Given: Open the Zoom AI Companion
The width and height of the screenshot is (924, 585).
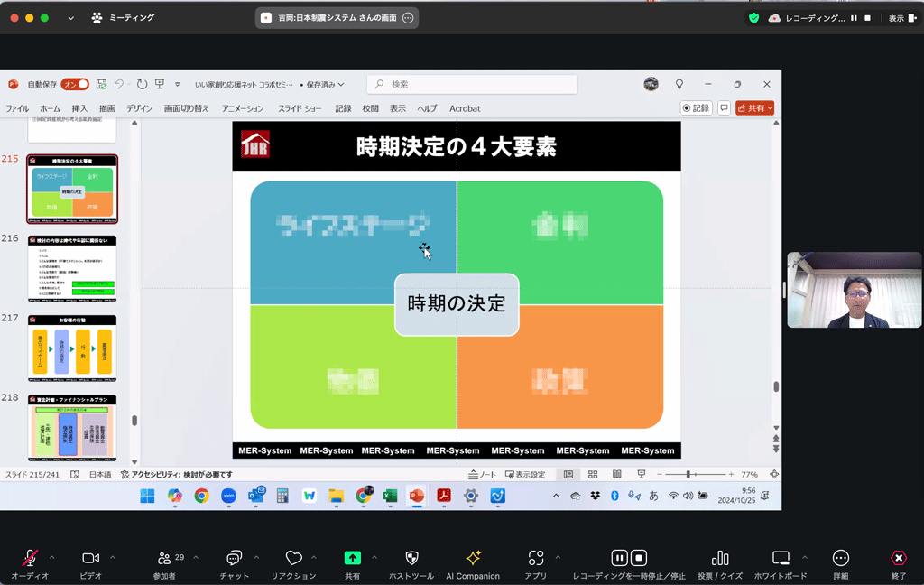Looking at the screenshot, I should click(472, 558).
